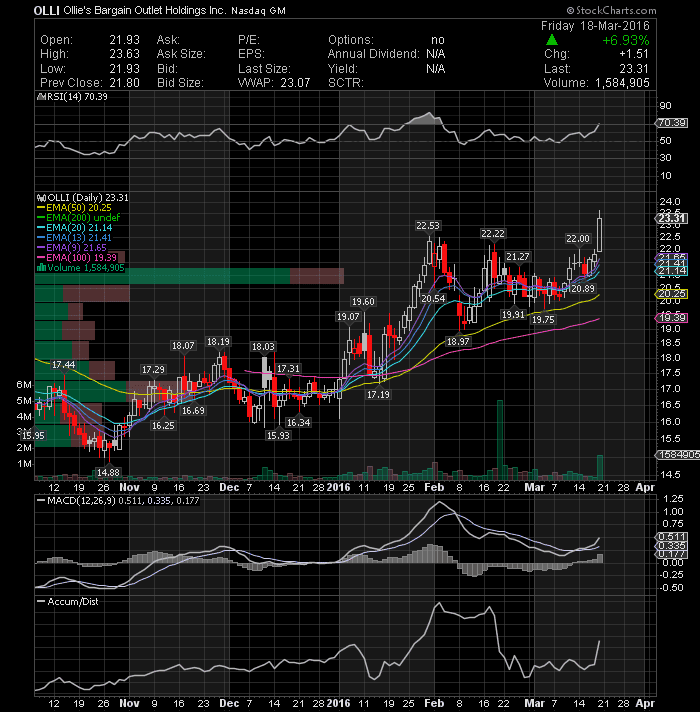Click the EMA(200) undef legend entry
Viewport: 700px width, 712px height.
(x=79, y=218)
